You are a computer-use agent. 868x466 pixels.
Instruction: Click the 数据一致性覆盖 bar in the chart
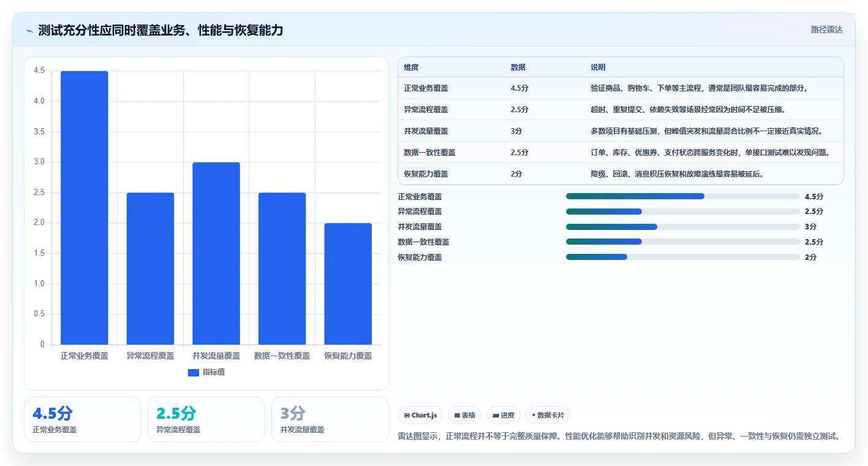coord(282,269)
